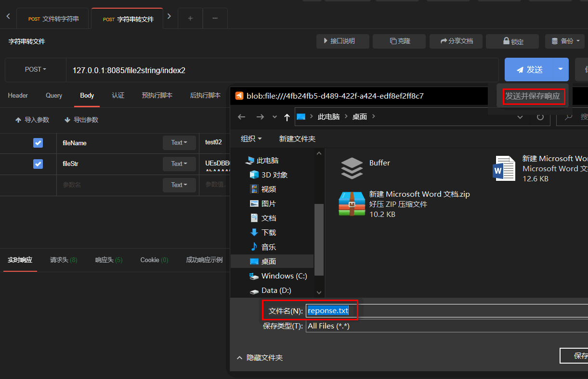Switch to the Header tab

(18, 96)
